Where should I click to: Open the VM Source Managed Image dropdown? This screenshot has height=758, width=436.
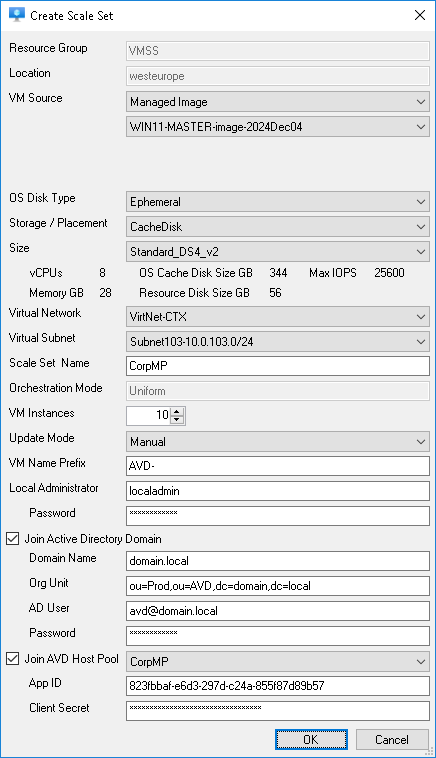[277, 102]
